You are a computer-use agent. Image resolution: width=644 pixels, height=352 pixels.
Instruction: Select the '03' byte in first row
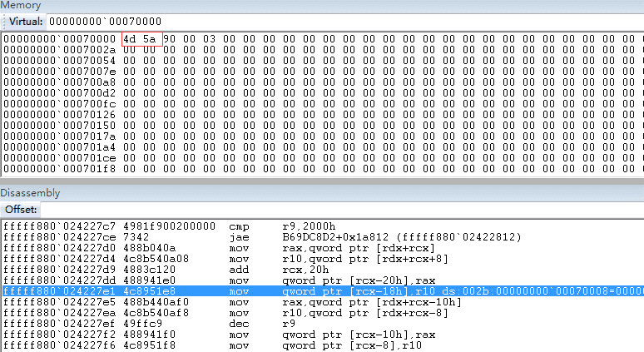209,39
